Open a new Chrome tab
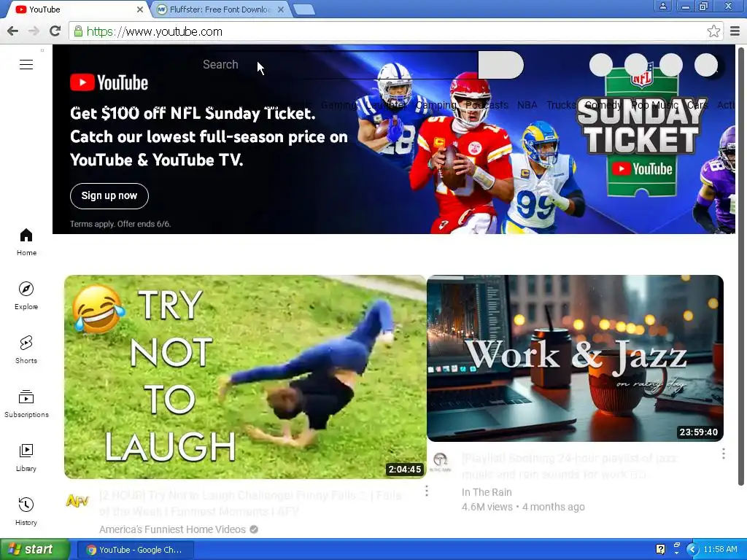Screen dimensions: 747x560 pos(304,9)
